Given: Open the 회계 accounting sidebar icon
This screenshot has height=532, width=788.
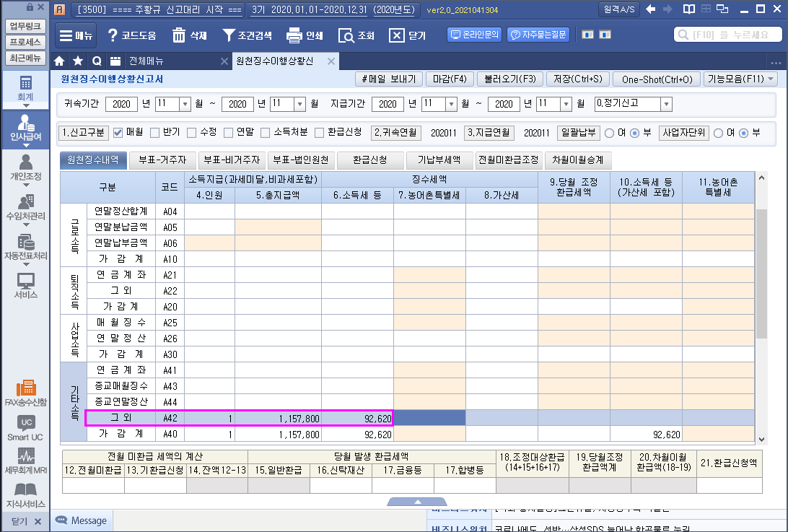Looking at the screenshot, I should [x=25, y=87].
